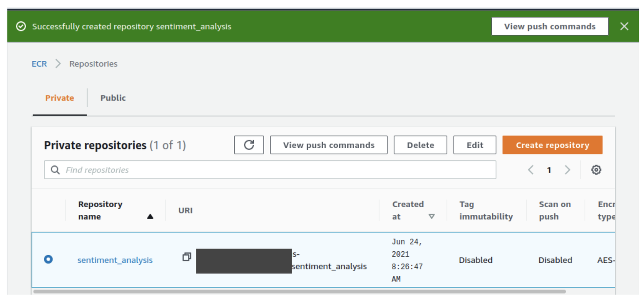Image resolution: width=644 pixels, height=304 pixels.
Task: Sort by Created at column arrow
Action: click(x=431, y=217)
